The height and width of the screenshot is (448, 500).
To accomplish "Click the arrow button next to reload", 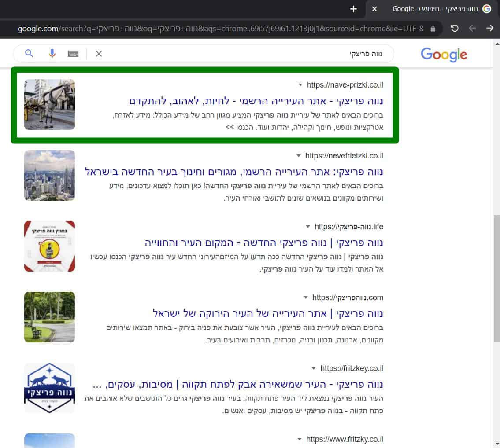I will (472, 28).
